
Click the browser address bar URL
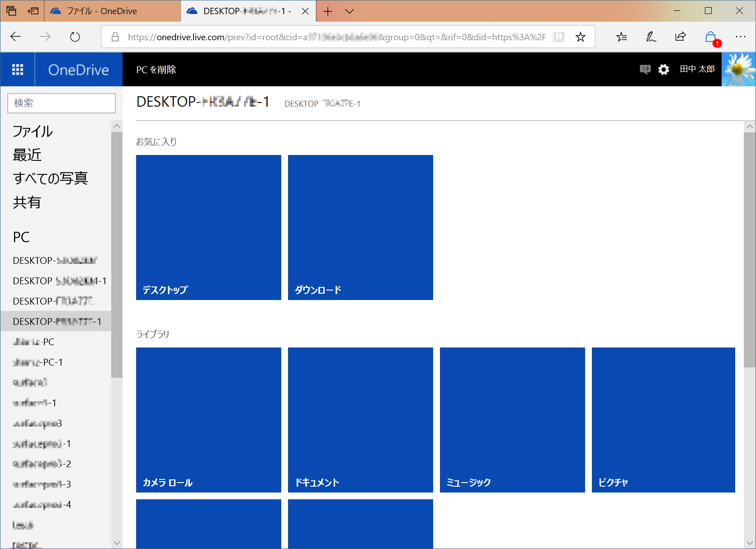click(x=336, y=37)
